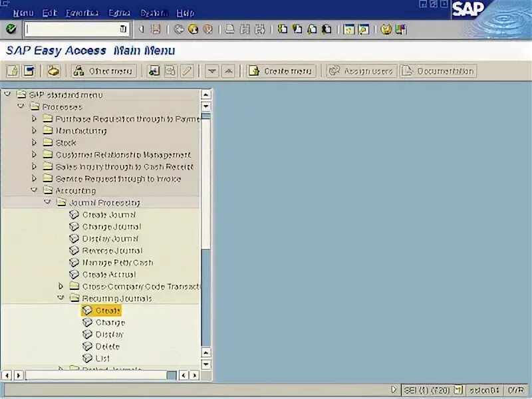532x399 pixels.
Task: Click the Find Next icon
Action: click(x=259, y=29)
